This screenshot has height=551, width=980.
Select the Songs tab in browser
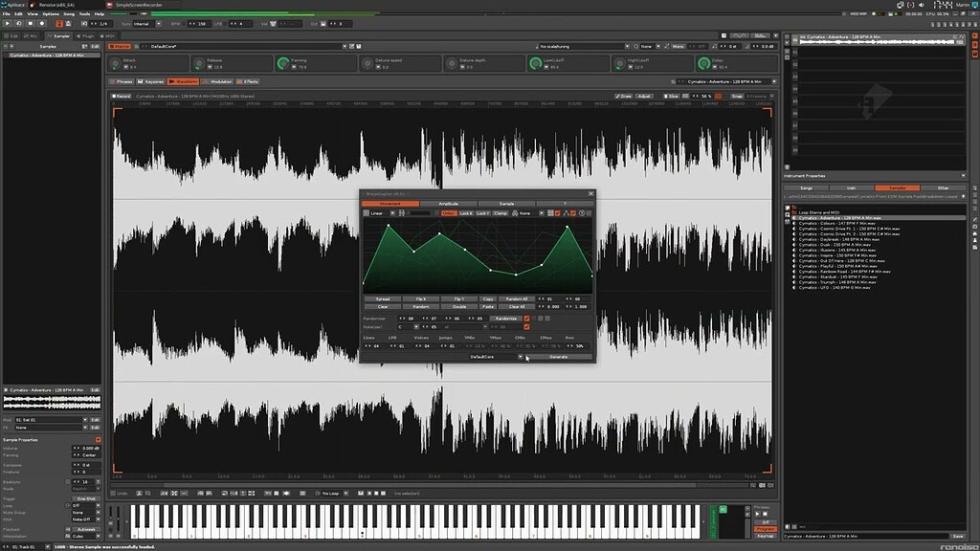coord(806,188)
